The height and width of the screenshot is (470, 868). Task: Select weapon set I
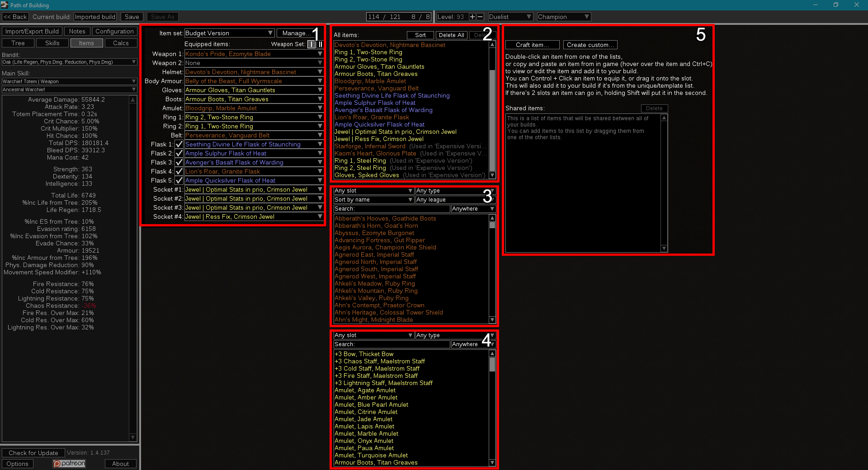311,44
